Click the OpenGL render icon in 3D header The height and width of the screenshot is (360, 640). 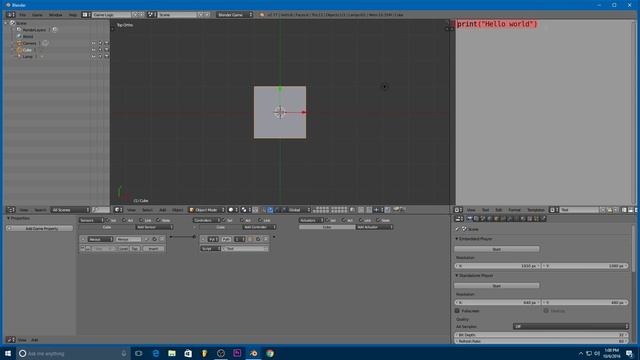coord(396,210)
